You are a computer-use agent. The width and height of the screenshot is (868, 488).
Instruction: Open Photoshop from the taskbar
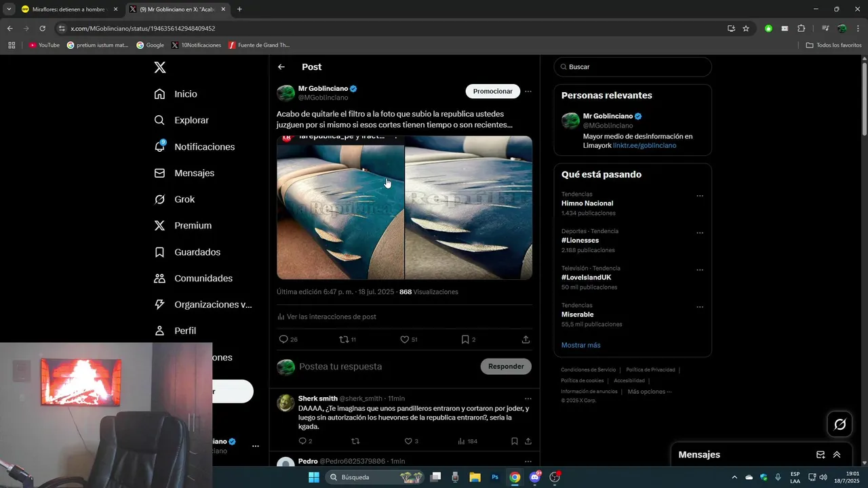coord(495,477)
